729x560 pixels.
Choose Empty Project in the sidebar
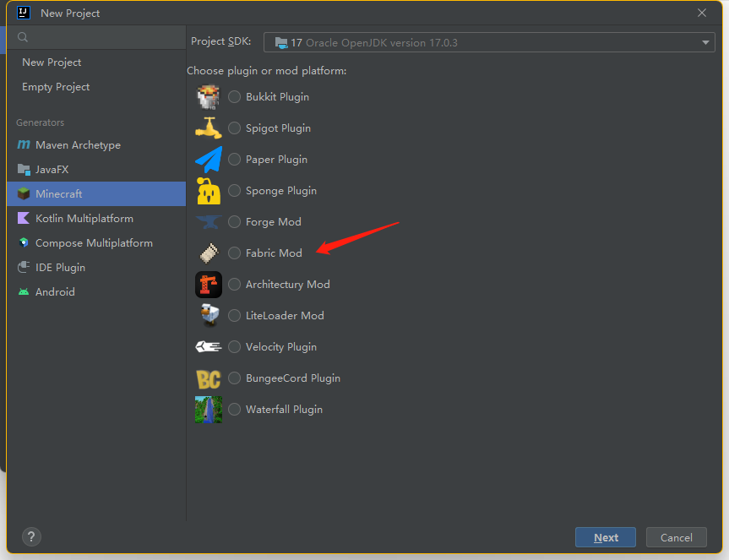tap(96, 87)
